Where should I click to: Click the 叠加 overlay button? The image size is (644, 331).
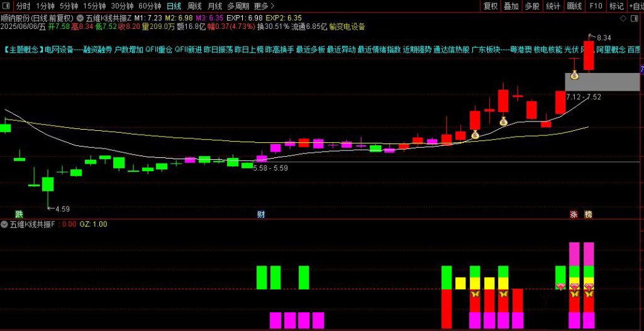tap(511, 6)
